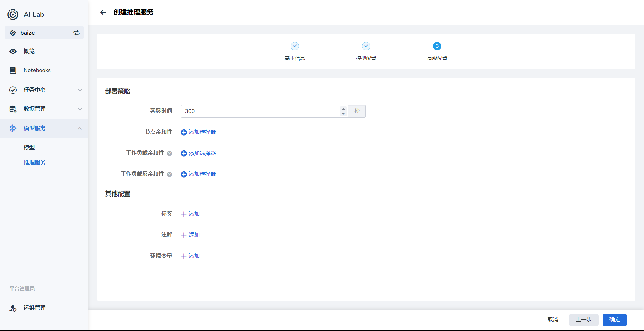Click 添加 link next to 标签
This screenshot has height=331, width=644.
point(194,214)
